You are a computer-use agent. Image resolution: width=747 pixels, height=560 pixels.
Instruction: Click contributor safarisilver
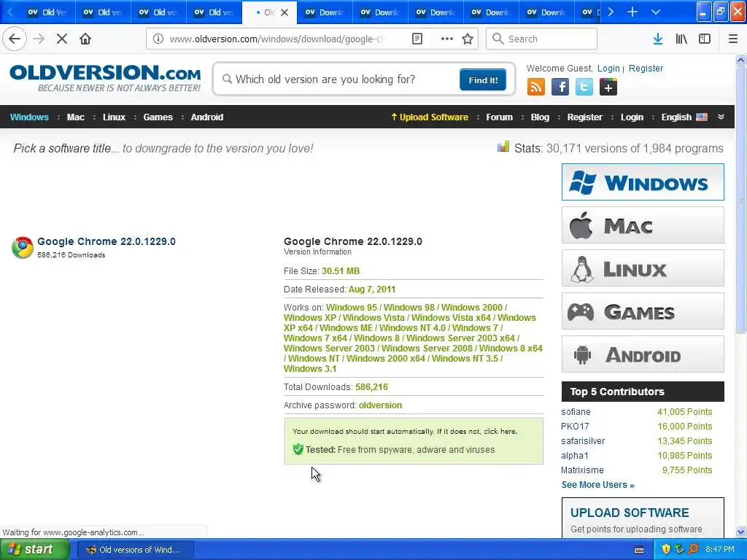[583, 441]
